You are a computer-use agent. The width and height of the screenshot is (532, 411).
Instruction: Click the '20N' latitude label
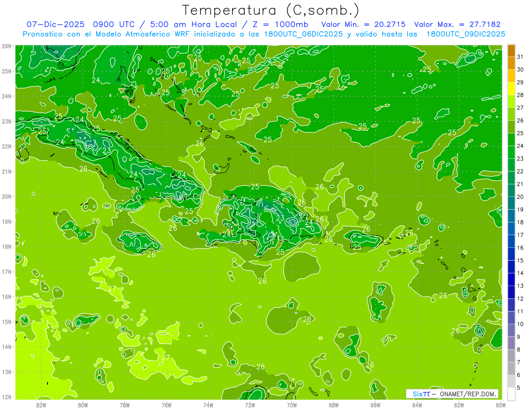click(x=7, y=196)
